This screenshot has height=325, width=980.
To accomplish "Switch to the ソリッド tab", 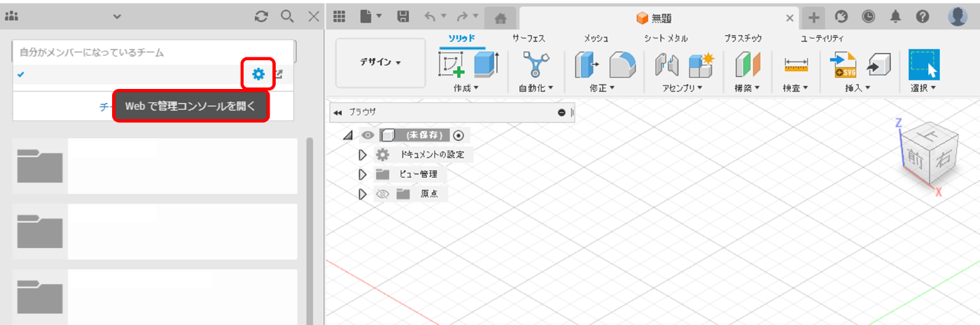I will [461, 39].
